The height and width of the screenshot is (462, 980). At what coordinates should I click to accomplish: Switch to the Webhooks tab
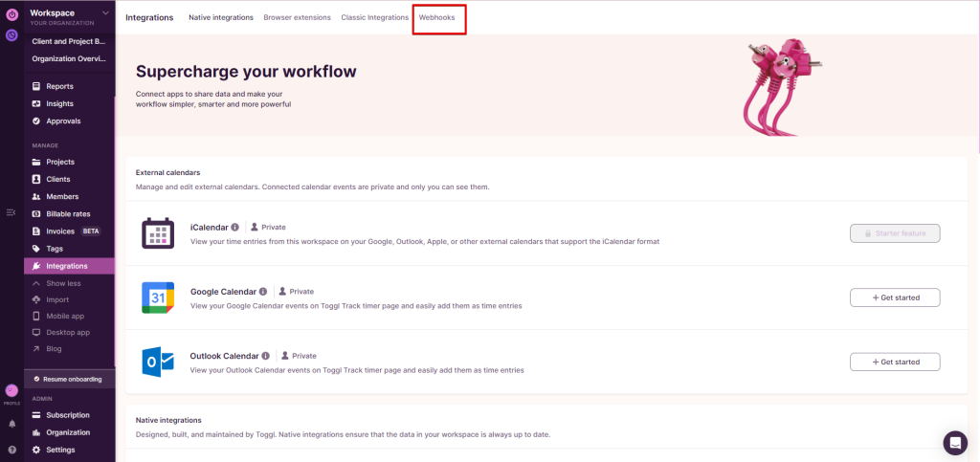pyautogui.click(x=436, y=17)
